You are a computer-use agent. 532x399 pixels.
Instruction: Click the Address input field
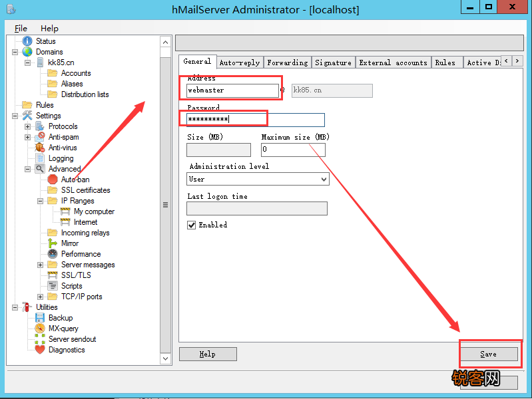pyautogui.click(x=232, y=90)
